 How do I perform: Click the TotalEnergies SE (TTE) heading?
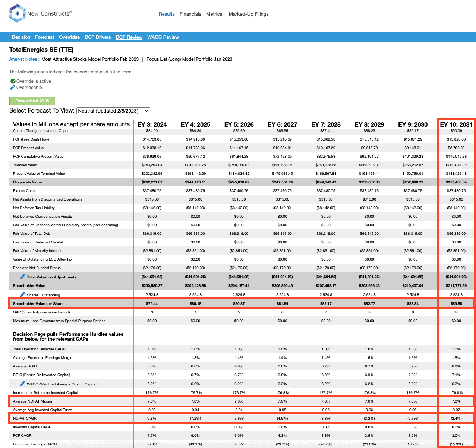41,50
